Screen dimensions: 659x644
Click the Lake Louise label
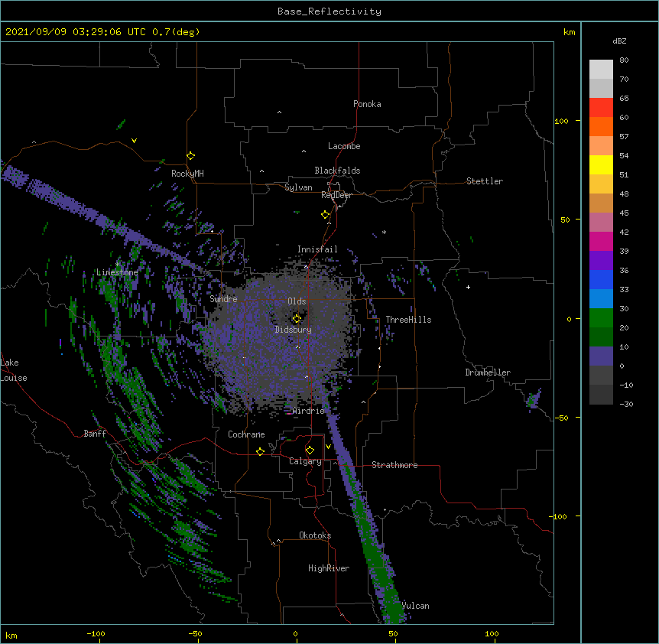pyautogui.click(x=14, y=370)
